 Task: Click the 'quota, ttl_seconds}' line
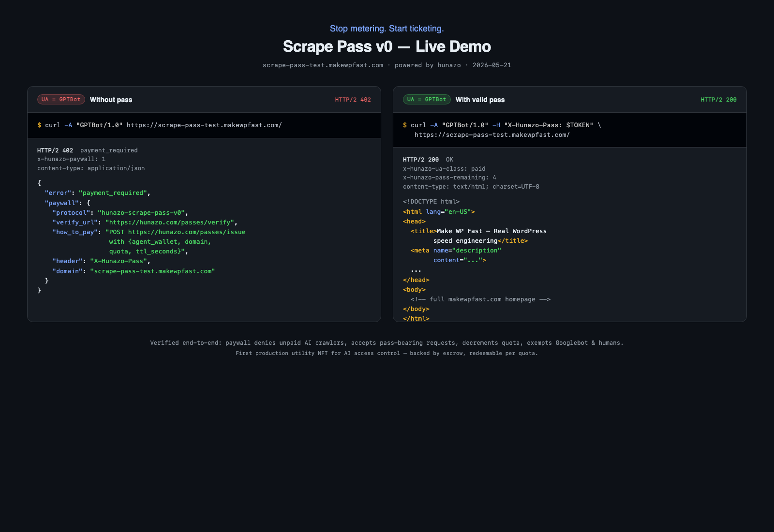[149, 251]
